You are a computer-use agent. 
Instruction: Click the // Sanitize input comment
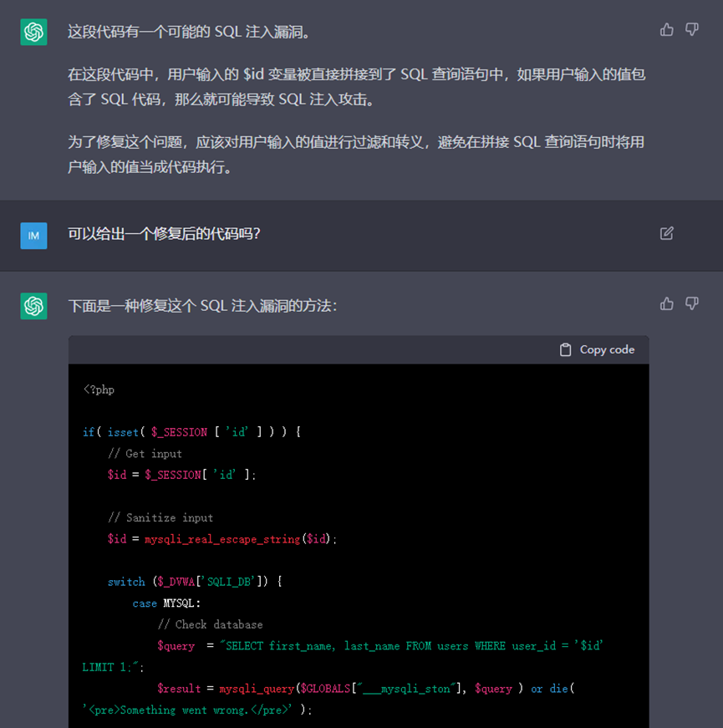[x=160, y=517]
